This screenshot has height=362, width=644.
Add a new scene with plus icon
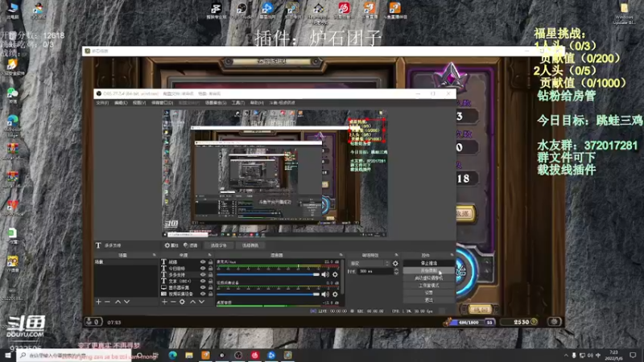click(x=98, y=302)
